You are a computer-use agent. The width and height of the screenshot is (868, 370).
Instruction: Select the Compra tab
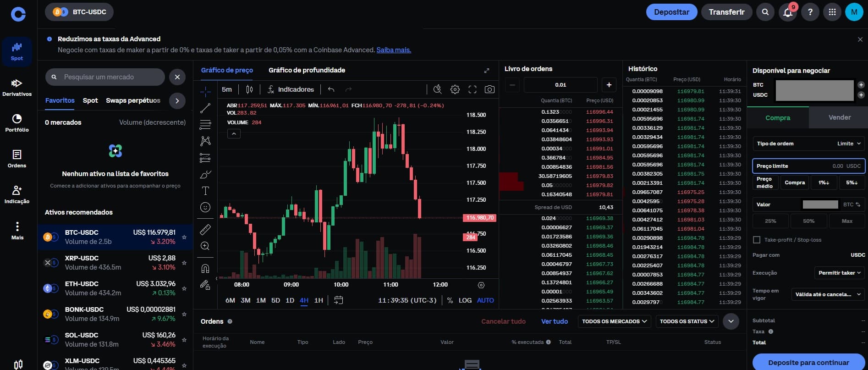coord(778,118)
